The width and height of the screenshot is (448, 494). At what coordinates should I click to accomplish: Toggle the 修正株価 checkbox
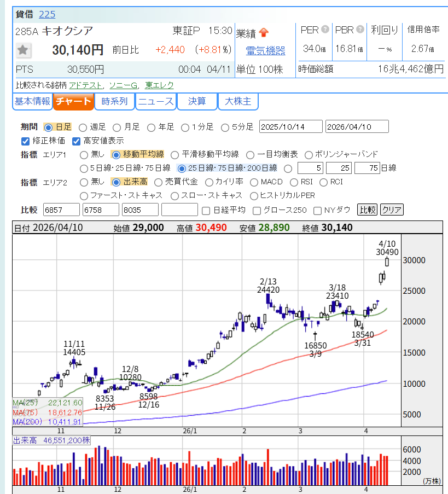25,142
